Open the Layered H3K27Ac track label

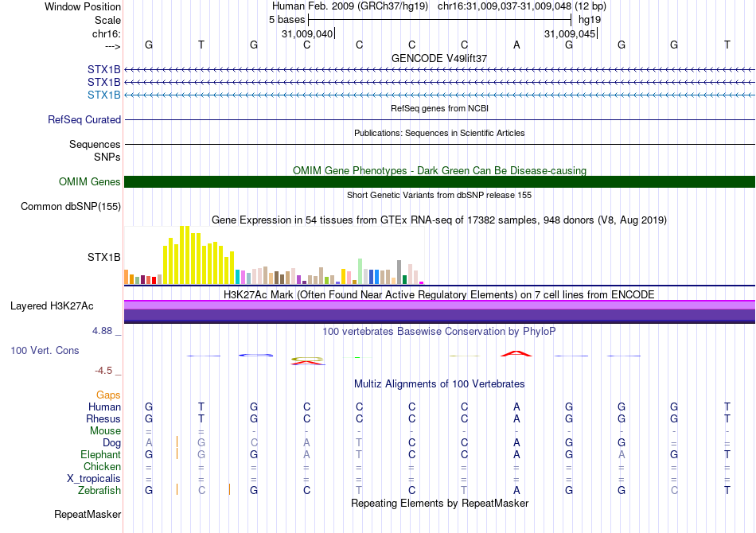52,306
